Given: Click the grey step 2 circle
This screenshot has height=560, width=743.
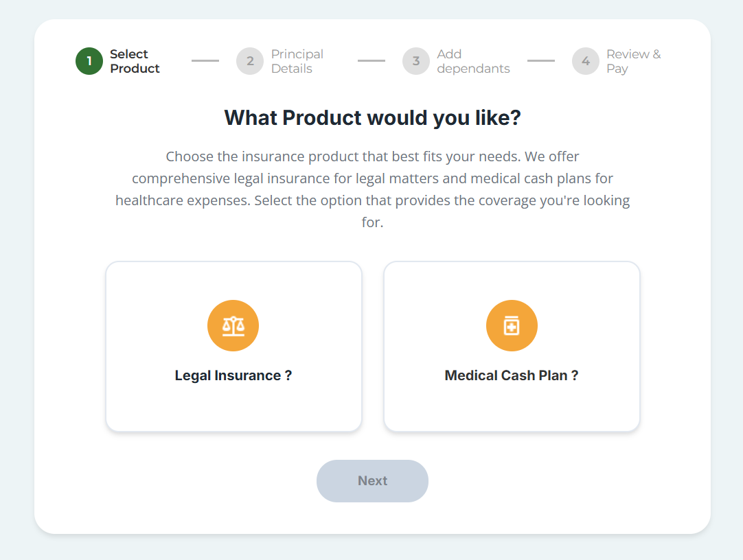Looking at the screenshot, I should (x=250, y=61).
